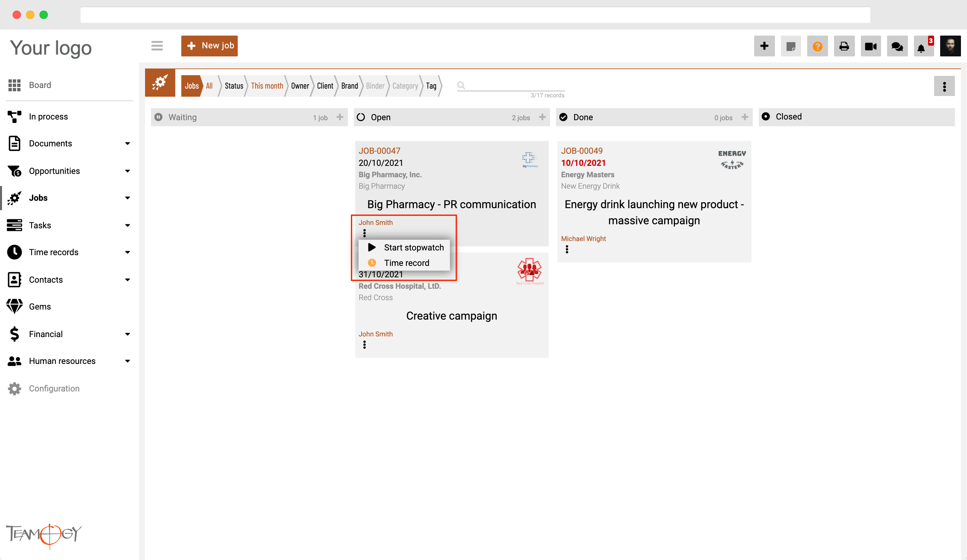Click the Big Pharmacy logo thumbnail
Image resolution: width=967 pixels, height=560 pixels.
click(529, 159)
